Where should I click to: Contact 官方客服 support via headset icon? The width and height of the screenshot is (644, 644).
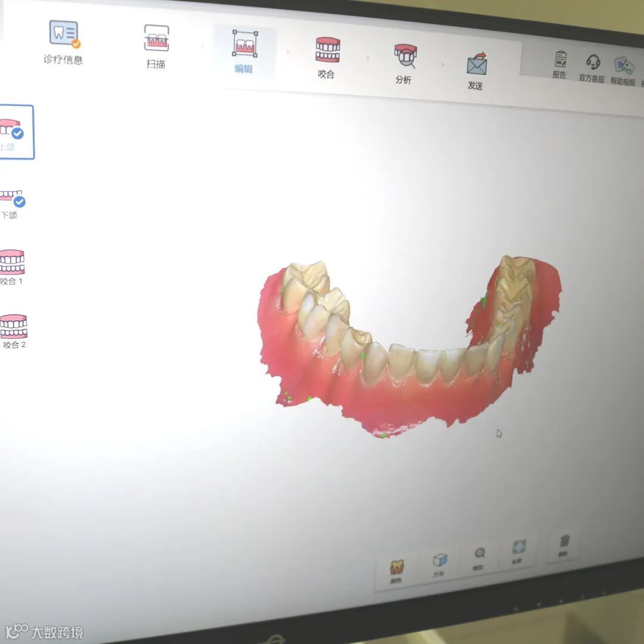tap(592, 68)
